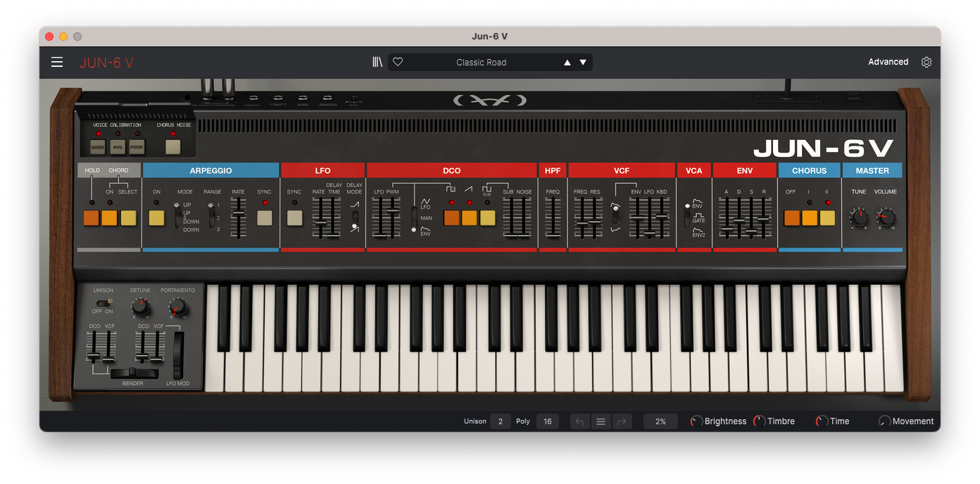Turn Chorus Off with the orange button
Viewport: 980px width, 484px height.
point(792,218)
